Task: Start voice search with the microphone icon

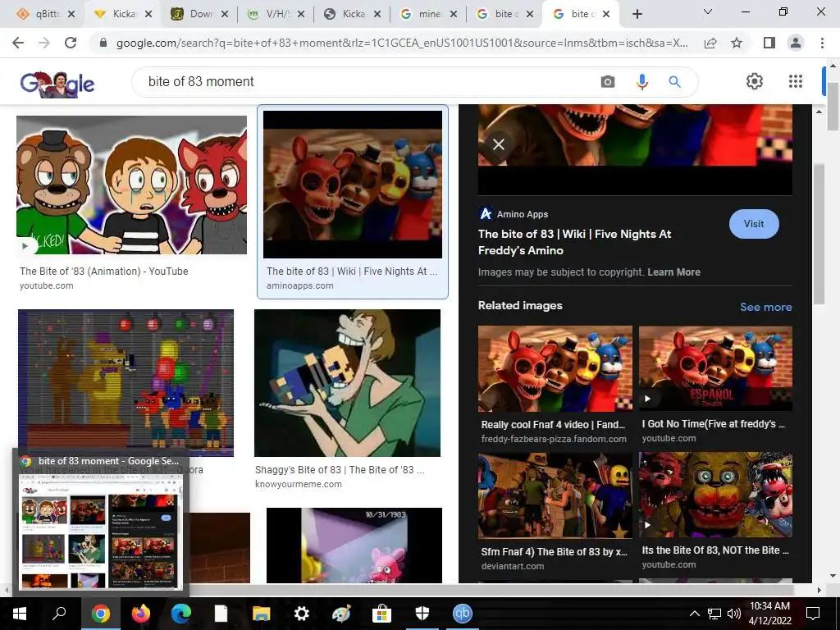Action: [641, 81]
